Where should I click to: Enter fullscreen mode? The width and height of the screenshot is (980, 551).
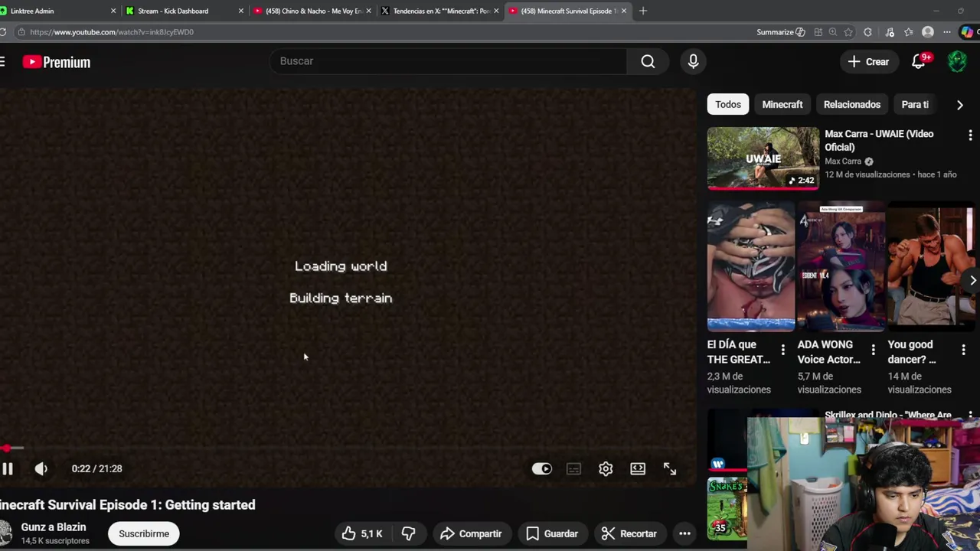(x=670, y=468)
